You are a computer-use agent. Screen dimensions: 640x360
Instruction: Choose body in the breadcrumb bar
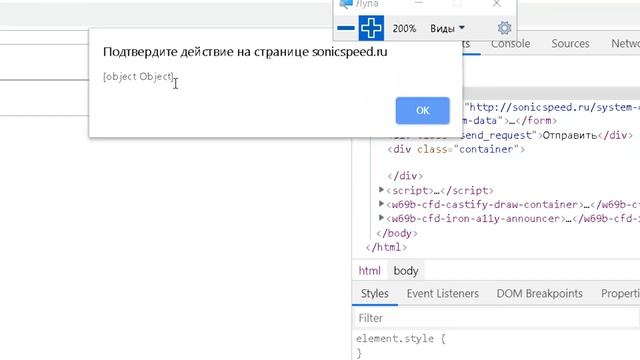click(406, 271)
